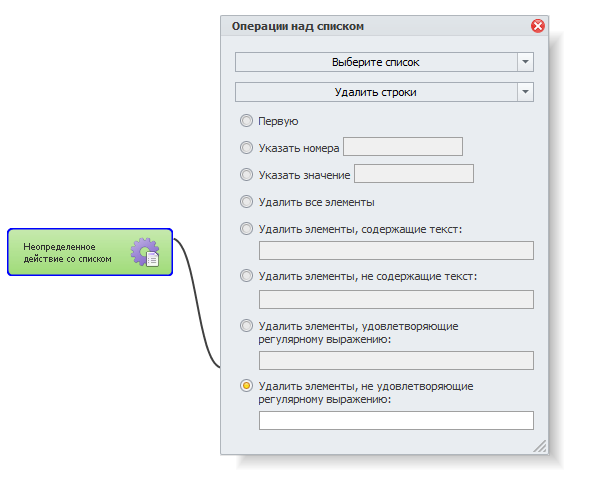This screenshot has height=494, width=600.
Task: Click the Указать значение text field
Action: (x=414, y=174)
